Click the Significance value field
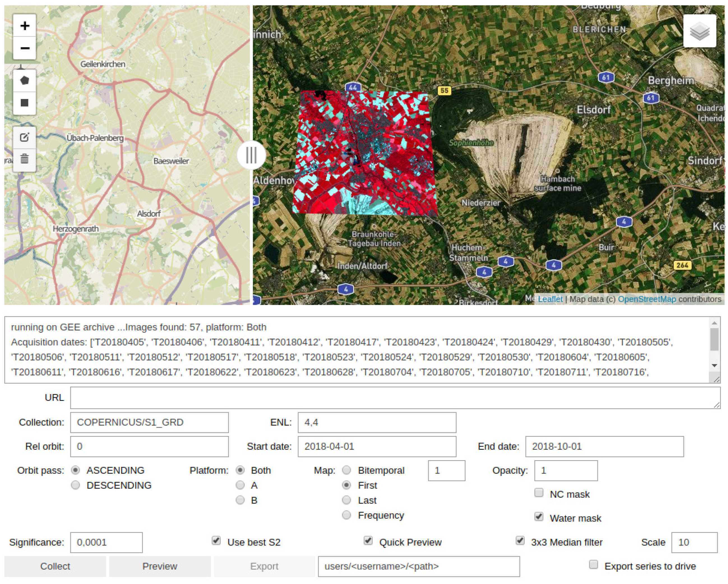The height and width of the screenshot is (584, 728). pyautogui.click(x=106, y=542)
